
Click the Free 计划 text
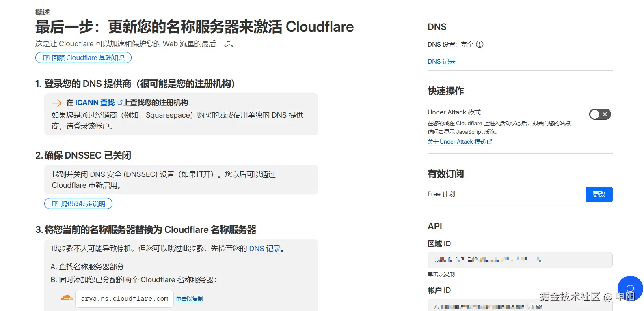(x=441, y=194)
